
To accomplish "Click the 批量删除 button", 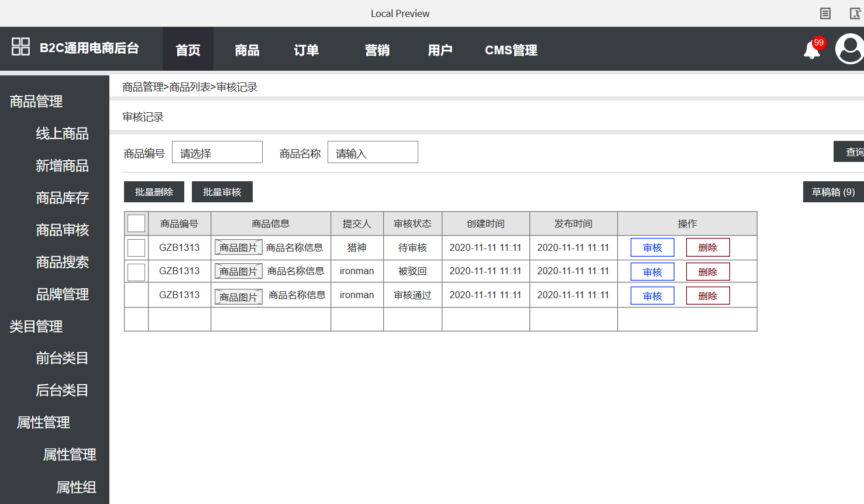I will [154, 192].
